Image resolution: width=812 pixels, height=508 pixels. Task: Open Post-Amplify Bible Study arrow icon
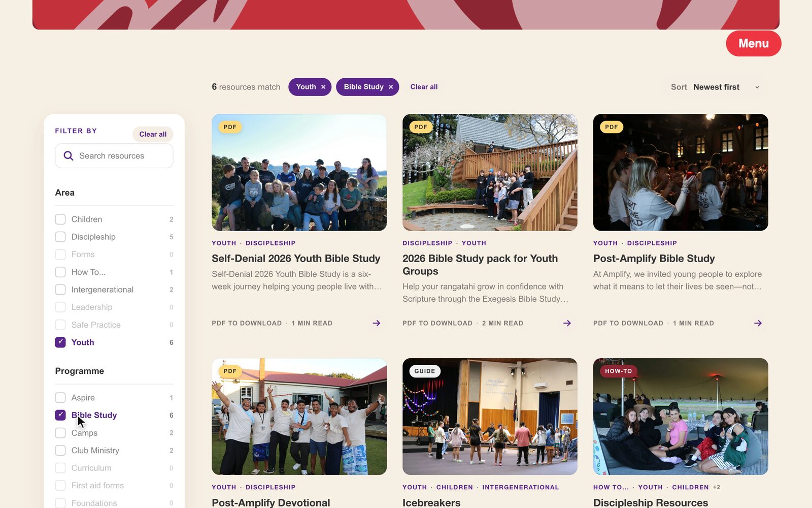(x=758, y=323)
